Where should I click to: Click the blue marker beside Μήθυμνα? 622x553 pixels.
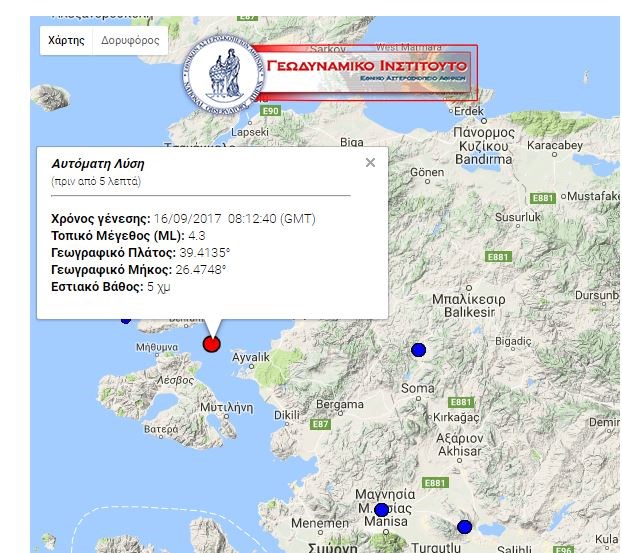tap(126, 319)
